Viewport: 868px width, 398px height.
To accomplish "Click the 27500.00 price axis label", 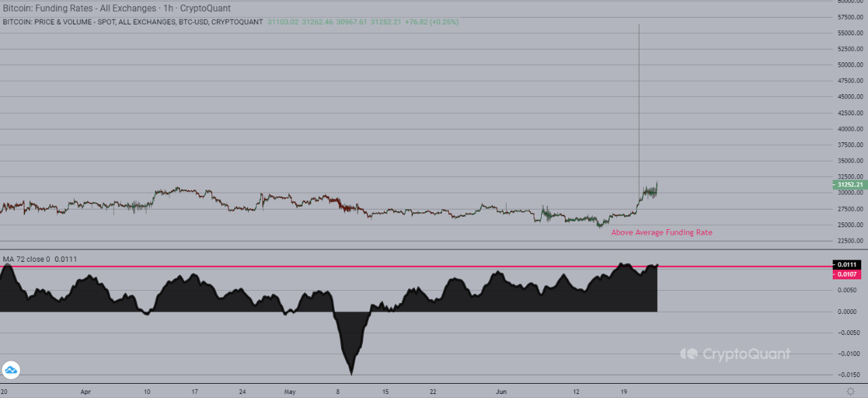I will point(850,209).
